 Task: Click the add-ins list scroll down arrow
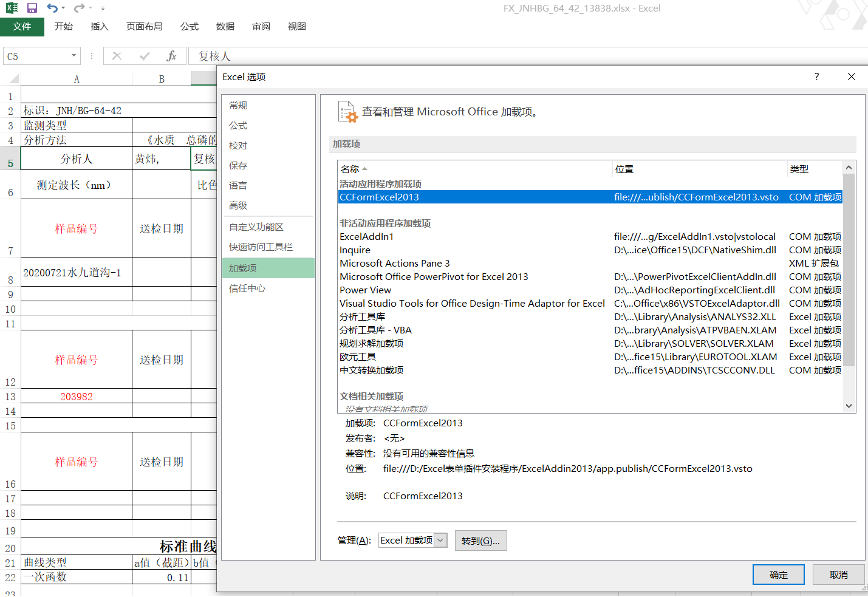pos(849,406)
